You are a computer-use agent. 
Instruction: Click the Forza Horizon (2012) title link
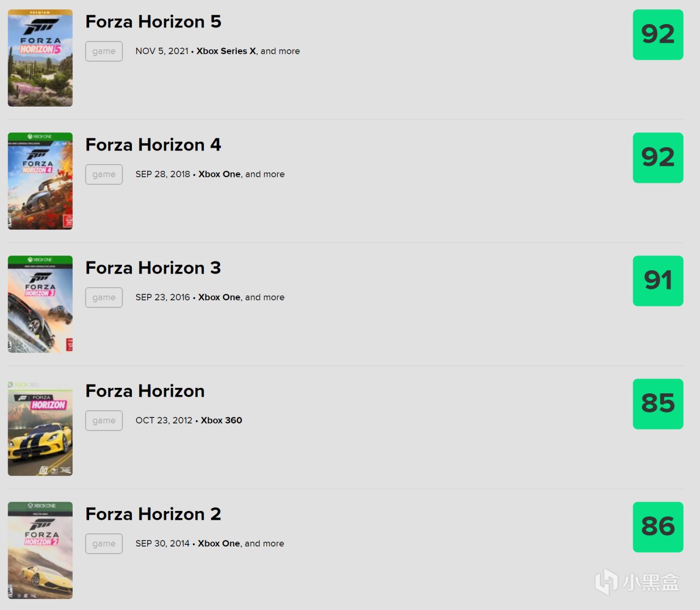click(145, 391)
